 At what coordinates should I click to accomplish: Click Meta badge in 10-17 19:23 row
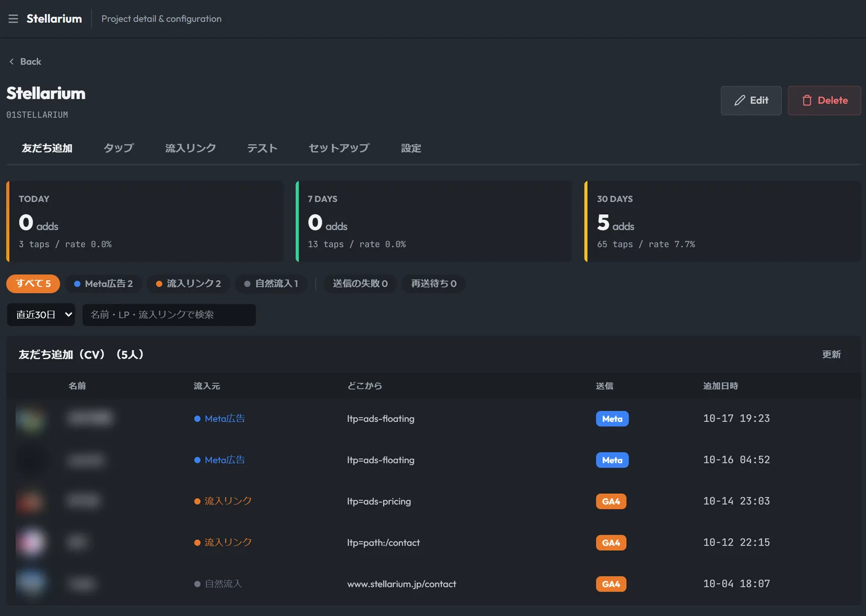[x=612, y=419]
